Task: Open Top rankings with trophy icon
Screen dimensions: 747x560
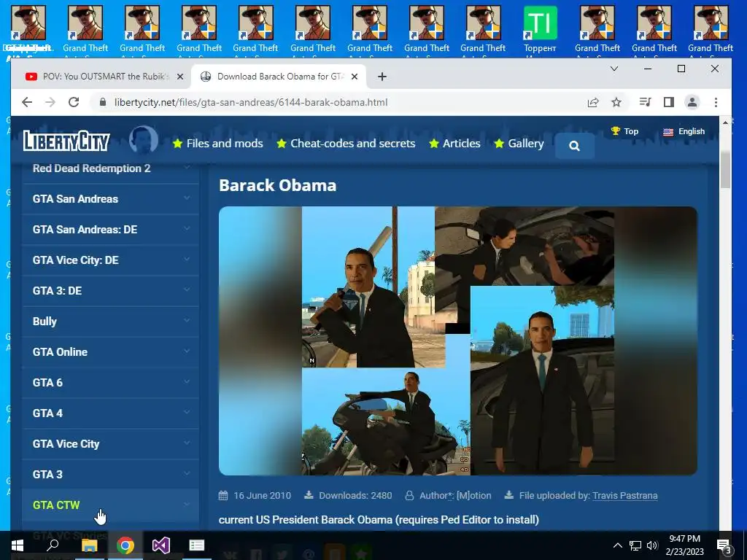Action: point(624,131)
